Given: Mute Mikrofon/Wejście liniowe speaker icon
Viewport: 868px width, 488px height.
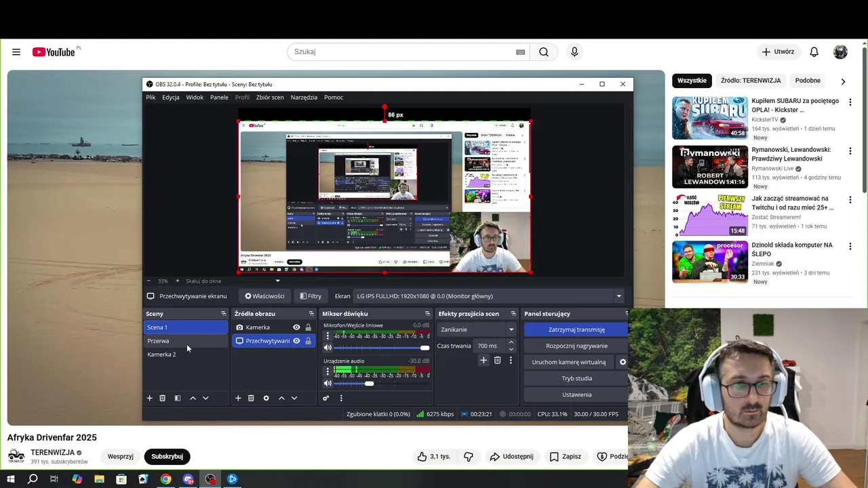Looking at the screenshot, I should (x=328, y=348).
